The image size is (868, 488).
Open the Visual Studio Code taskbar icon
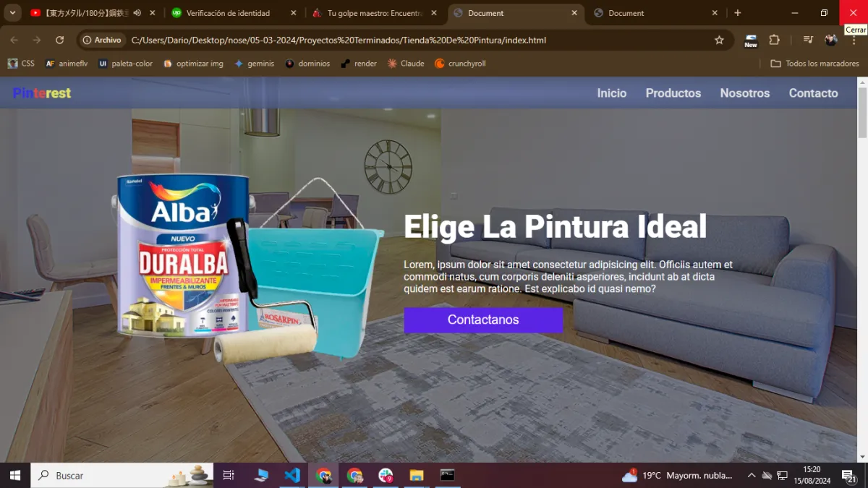(292, 476)
